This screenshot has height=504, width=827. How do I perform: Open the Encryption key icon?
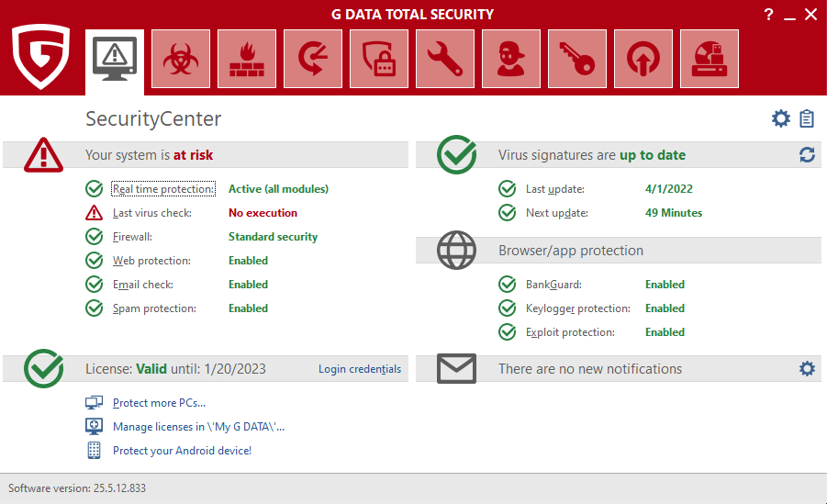577,60
